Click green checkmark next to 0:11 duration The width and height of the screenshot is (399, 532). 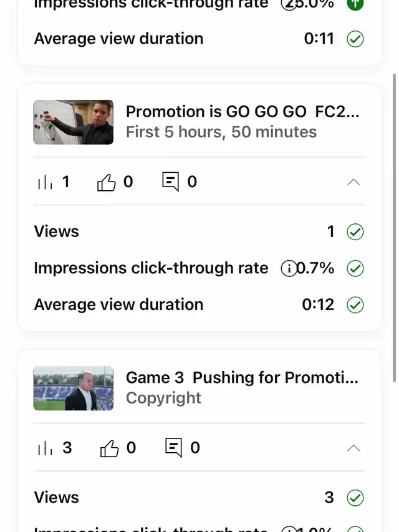click(355, 39)
